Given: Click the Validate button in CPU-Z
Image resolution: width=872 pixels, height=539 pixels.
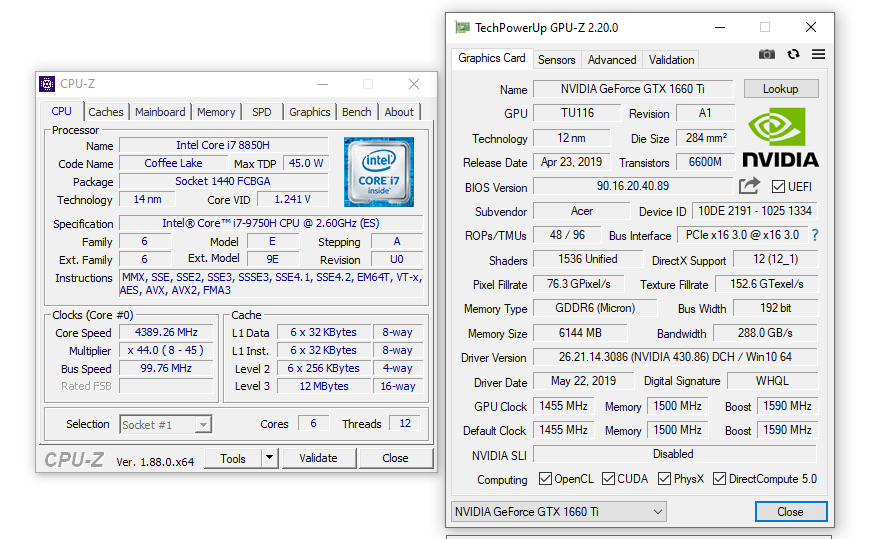Looking at the screenshot, I should pyautogui.click(x=318, y=458).
